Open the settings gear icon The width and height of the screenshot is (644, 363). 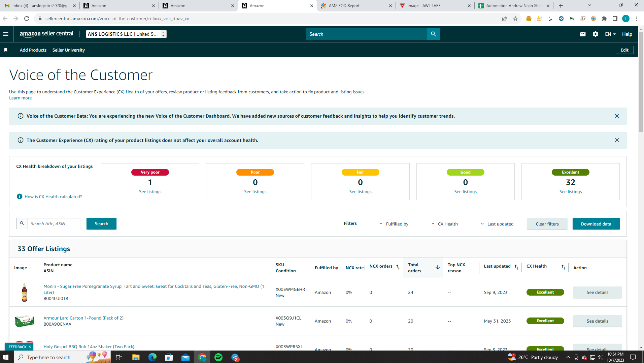coord(596,34)
